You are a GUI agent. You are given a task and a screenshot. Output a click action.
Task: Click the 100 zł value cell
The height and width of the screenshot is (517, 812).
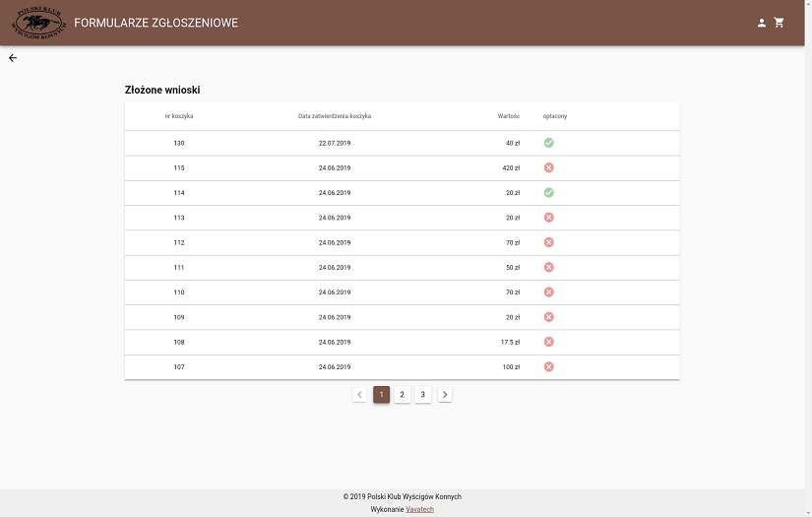(x=511, y=366)
